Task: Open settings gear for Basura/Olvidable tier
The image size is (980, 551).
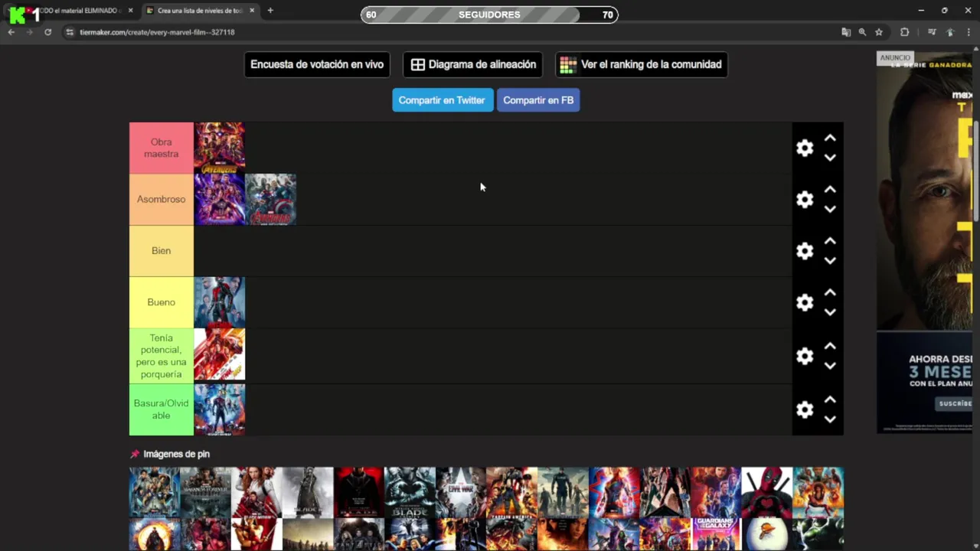Action: tap(804, 409)
